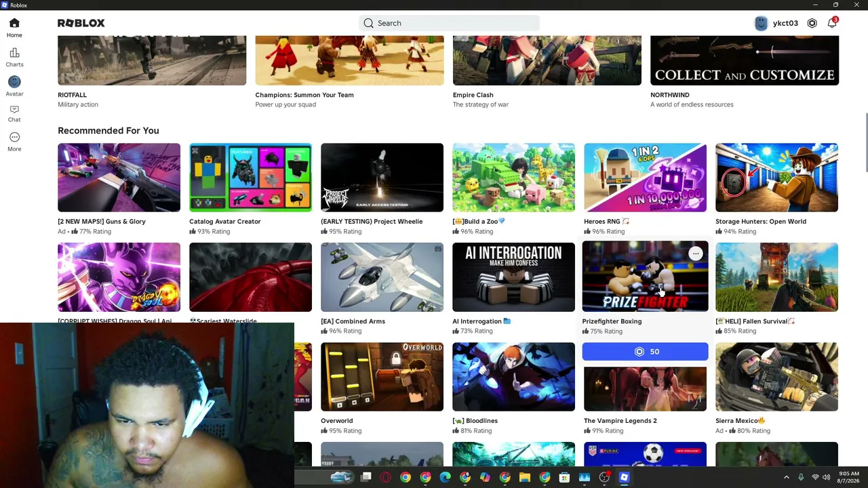Open the Empire Clash title

point(473,95)
